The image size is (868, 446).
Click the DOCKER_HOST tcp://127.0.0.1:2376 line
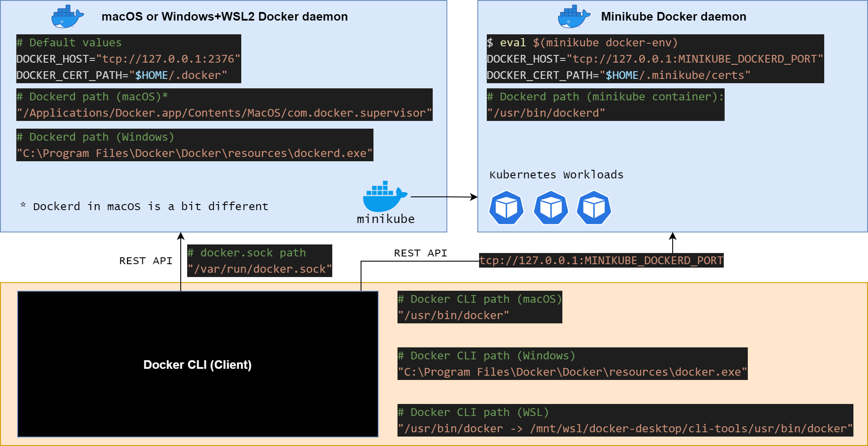(x=128, y=59)
